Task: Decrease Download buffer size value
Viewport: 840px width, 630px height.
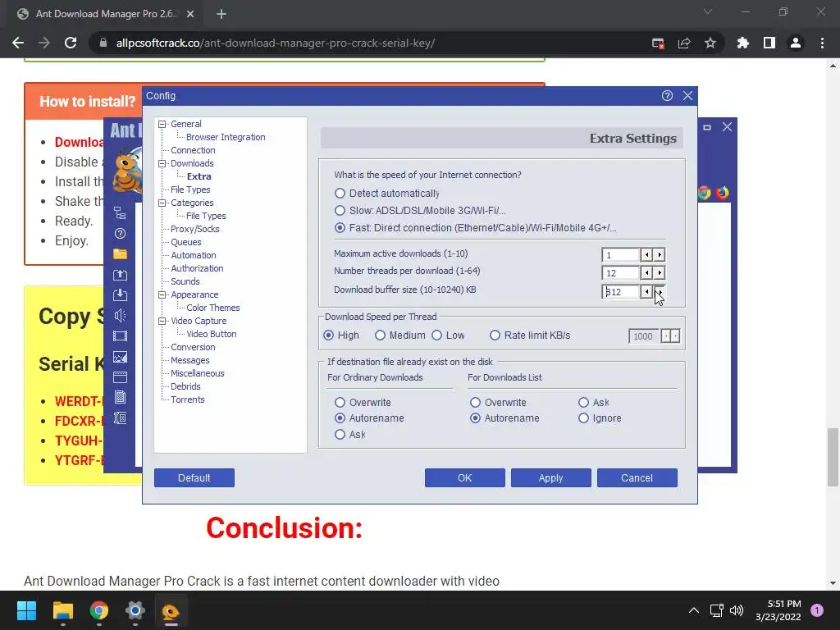Action: point(646,292)
